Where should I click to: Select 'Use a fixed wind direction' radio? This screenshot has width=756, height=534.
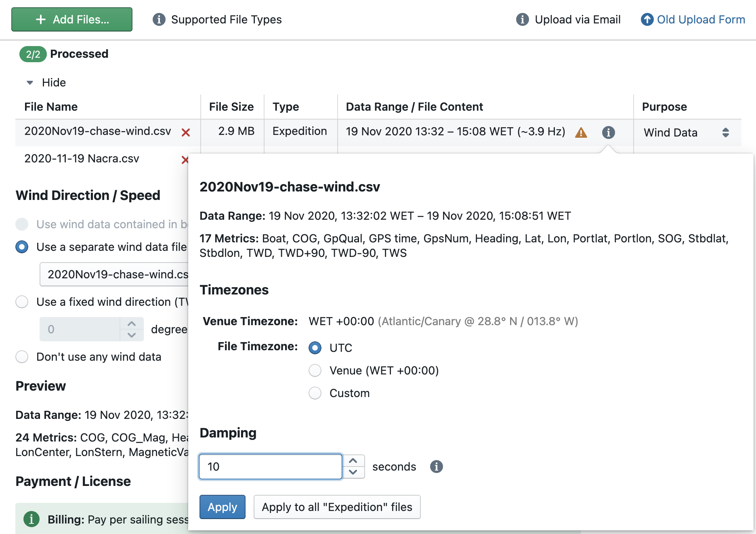22,302
